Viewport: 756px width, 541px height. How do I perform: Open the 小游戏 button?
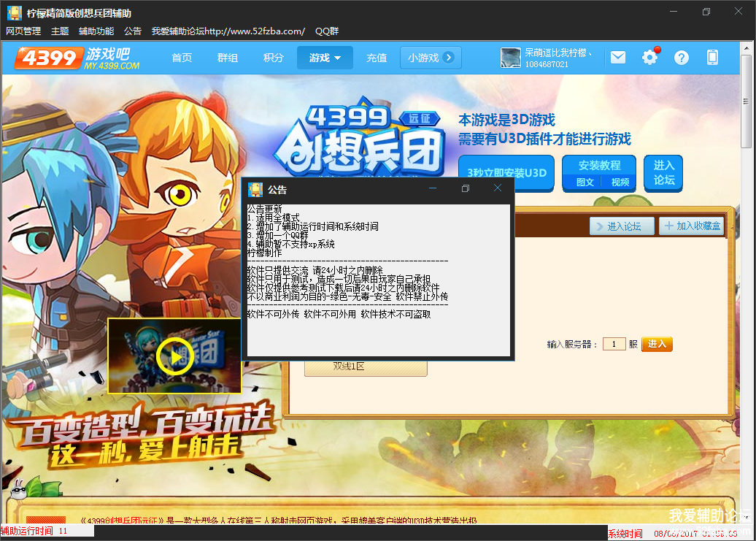[x=431, y=58]
